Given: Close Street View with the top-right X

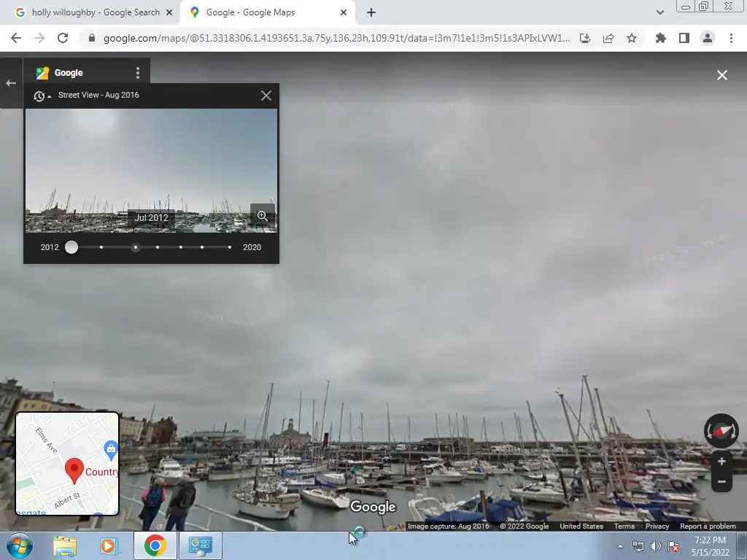Looking at the screenshot, I should coord(722,75).
